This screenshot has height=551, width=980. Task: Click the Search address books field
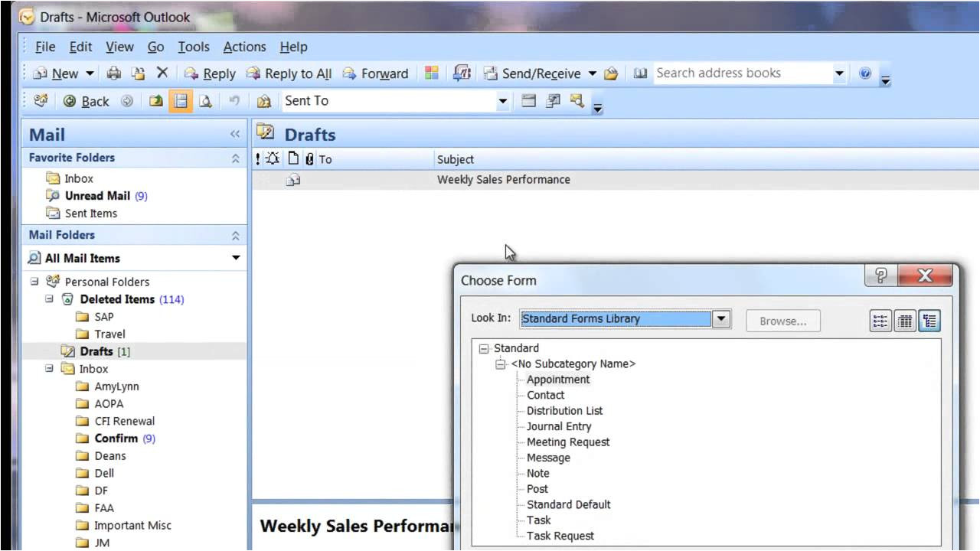pyautogui.click(x=743, y=73)
